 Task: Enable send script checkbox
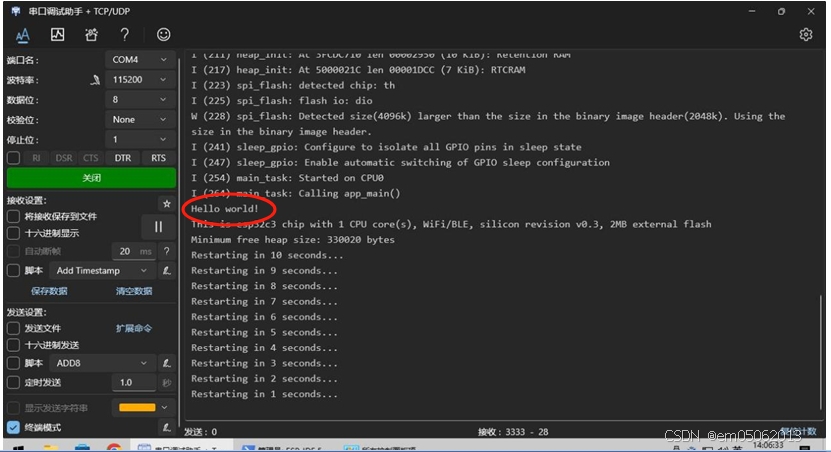click(14, 363)
